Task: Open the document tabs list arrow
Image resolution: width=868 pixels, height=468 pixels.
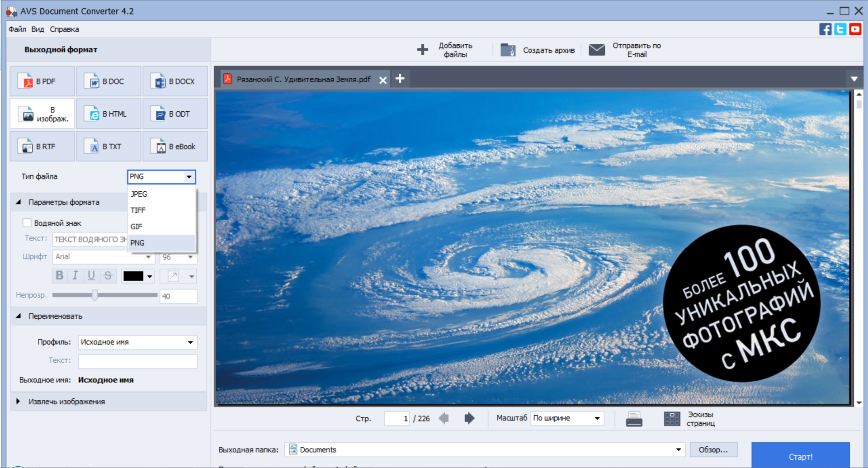Action: point(854,79)
